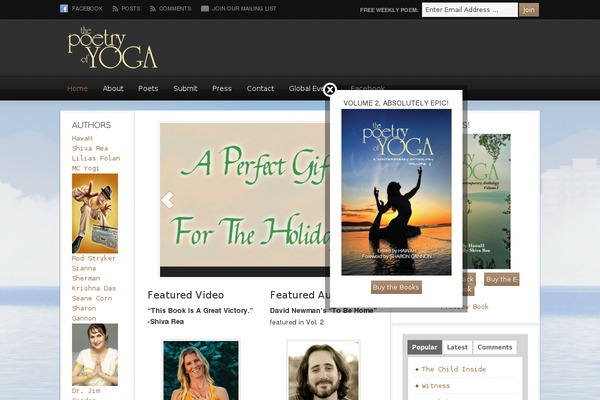Open author MC Yogi link

85,168
